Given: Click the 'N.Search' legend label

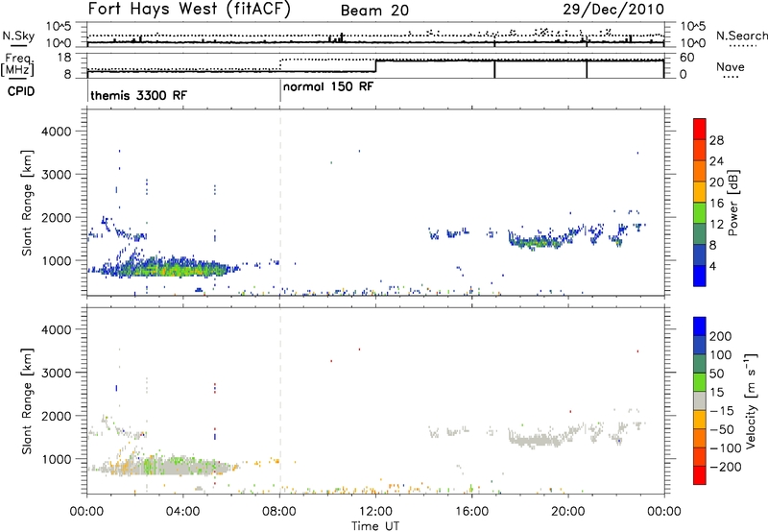Looking at the screenshot, I should pos(741,36).
